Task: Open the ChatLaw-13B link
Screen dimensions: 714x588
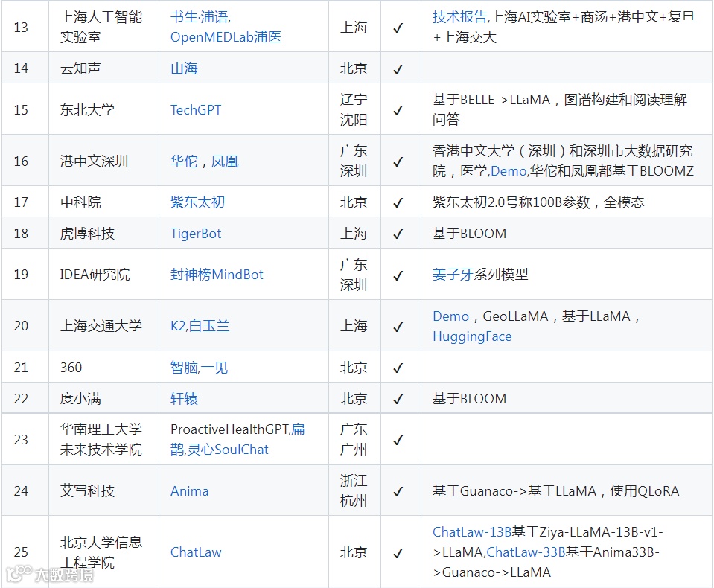Action: pos(472,532)
